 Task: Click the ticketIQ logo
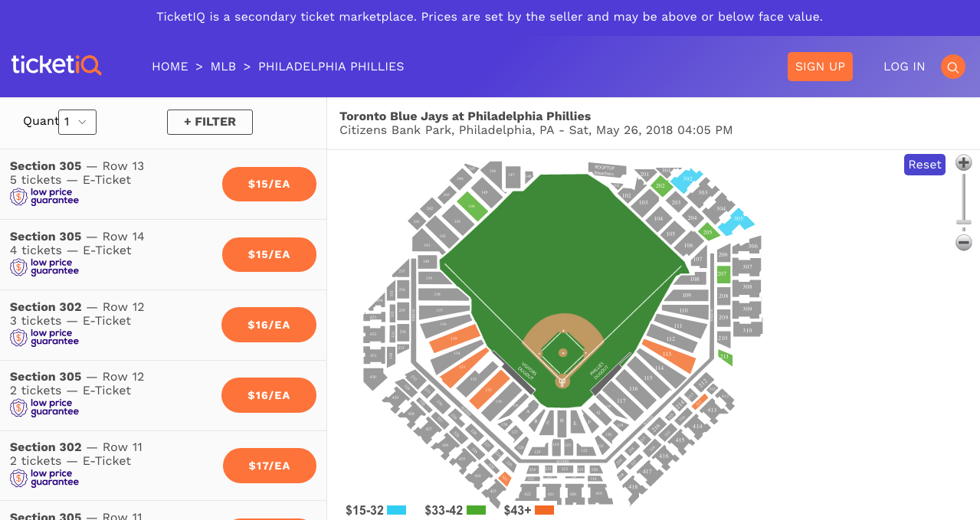pos(56,65)
